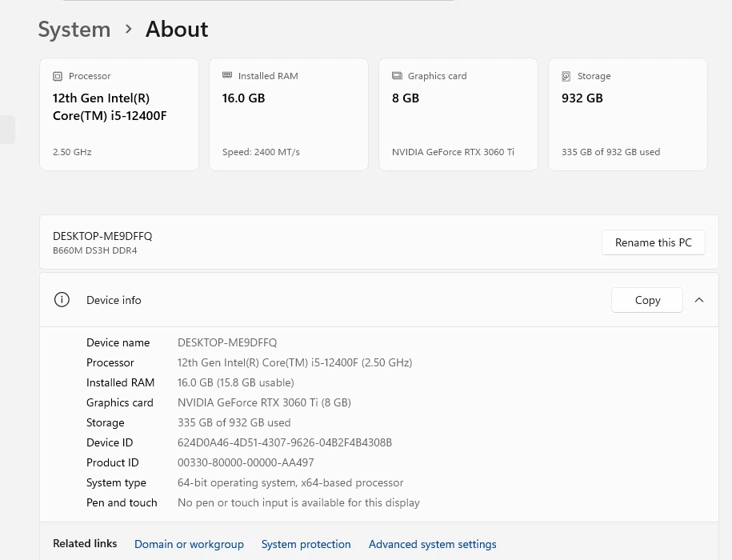Image resolution: width=732 pixels, height=560 pixels.
Task: Click the Pen and touch label
Action: [x=122, y=502]
